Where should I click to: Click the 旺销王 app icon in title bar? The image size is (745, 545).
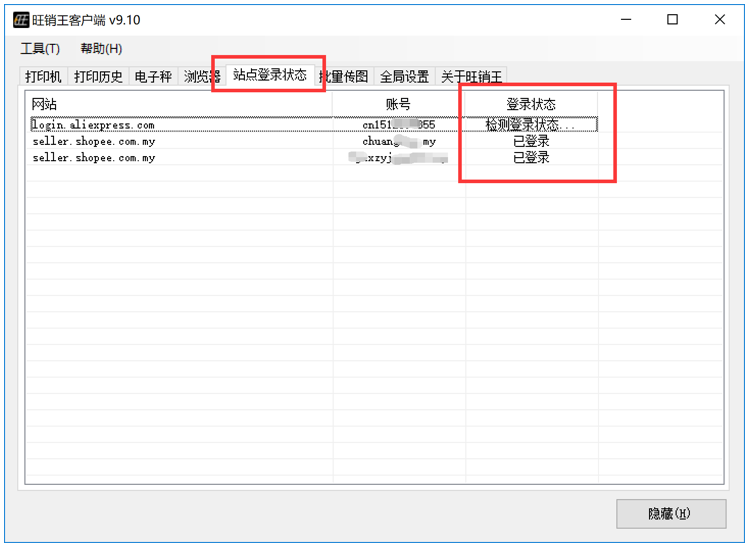(x=21, y=20)
